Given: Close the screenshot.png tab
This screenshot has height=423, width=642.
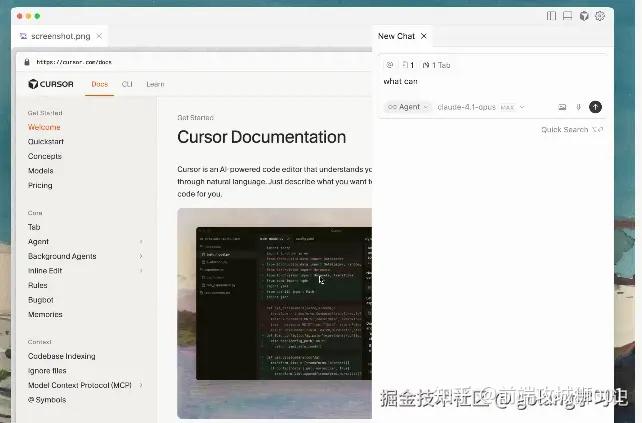Looking at the screenshot, I should (99, 36).
